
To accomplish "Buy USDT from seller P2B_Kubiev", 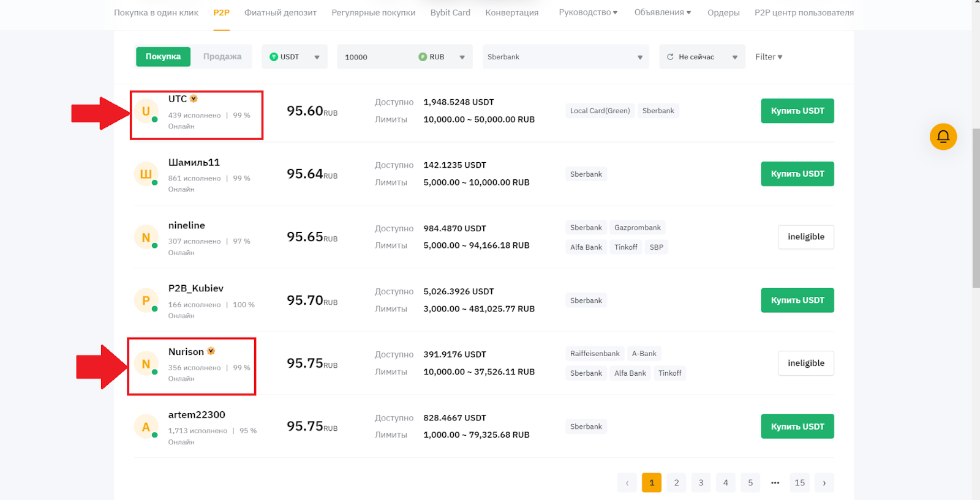I will pos(797,300).
